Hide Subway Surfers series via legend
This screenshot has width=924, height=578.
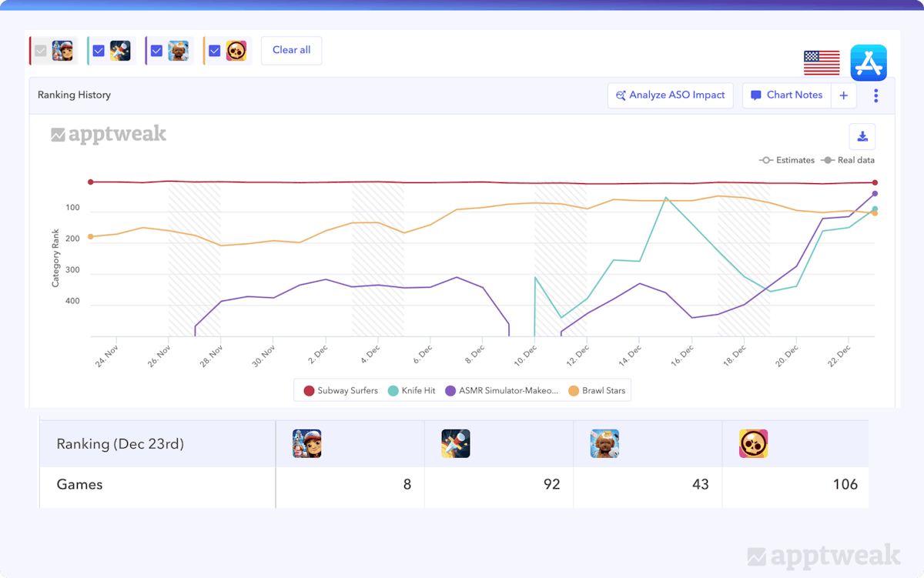pyautogui.click(x=341, y=390)
